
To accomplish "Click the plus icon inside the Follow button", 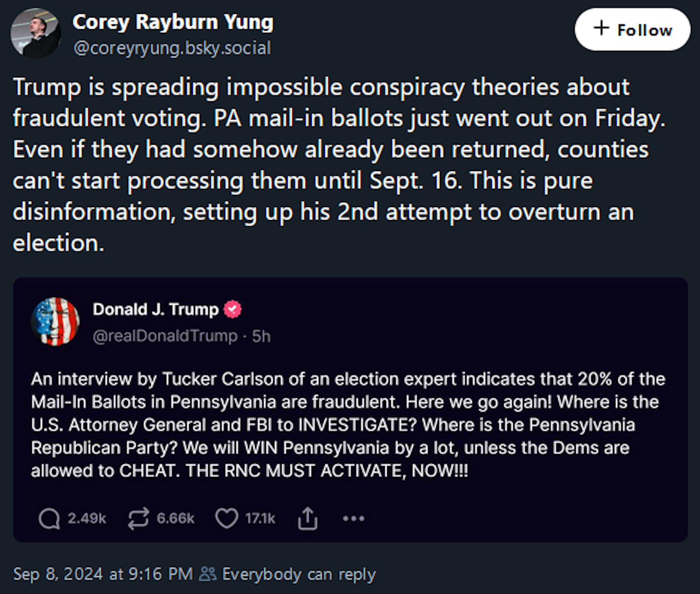I will (x=602, y=30).
